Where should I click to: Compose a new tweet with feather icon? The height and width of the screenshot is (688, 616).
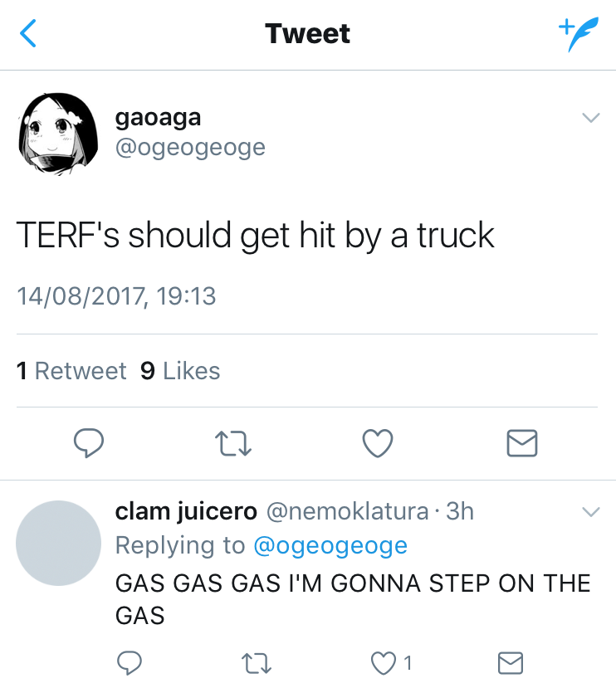click(577, 34)
